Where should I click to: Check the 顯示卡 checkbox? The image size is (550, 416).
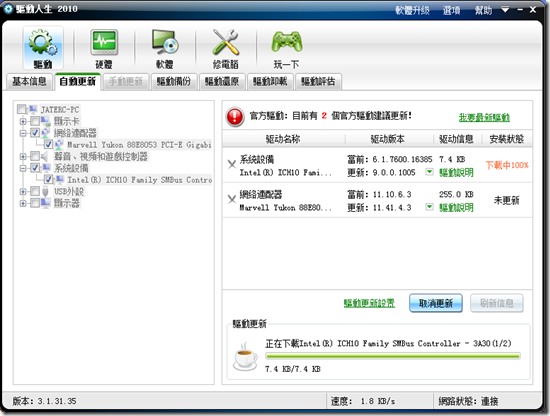point(35,121)
